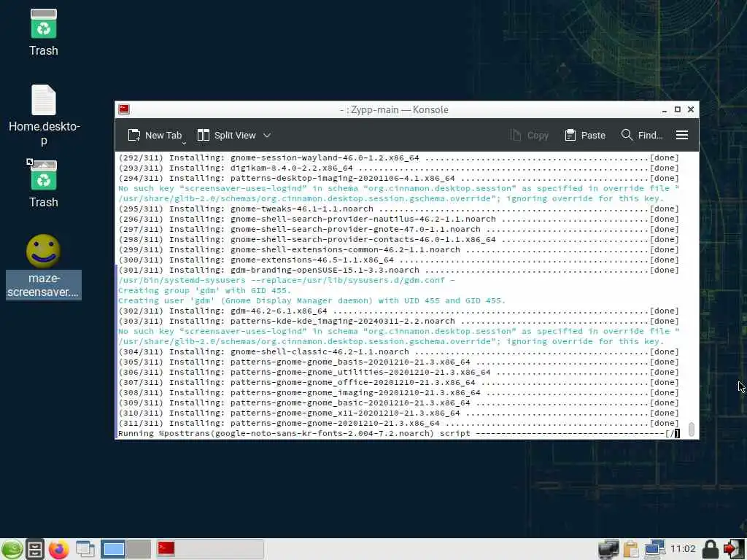Viewport: 747px width, 560px height.
Task: Click the Split View button
Action: [x=227, y=135]
